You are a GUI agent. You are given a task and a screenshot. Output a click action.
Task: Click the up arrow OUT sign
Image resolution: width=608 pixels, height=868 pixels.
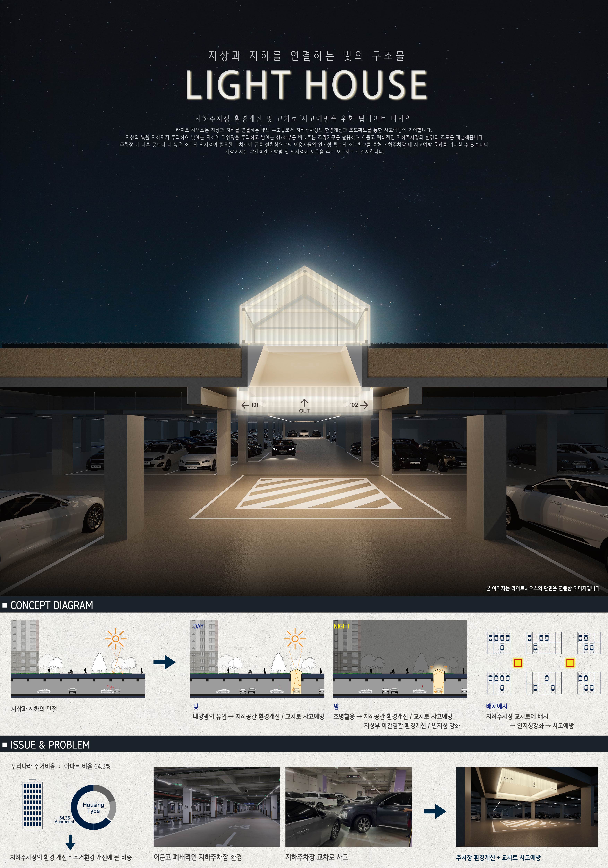(304, 406)
